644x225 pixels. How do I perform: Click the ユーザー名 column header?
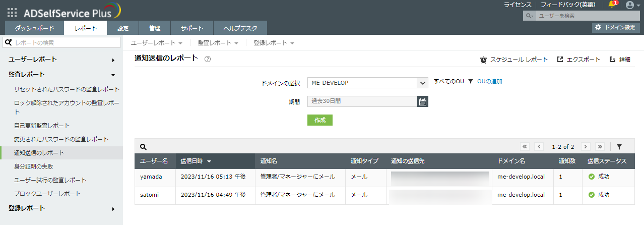pos(155,161)
